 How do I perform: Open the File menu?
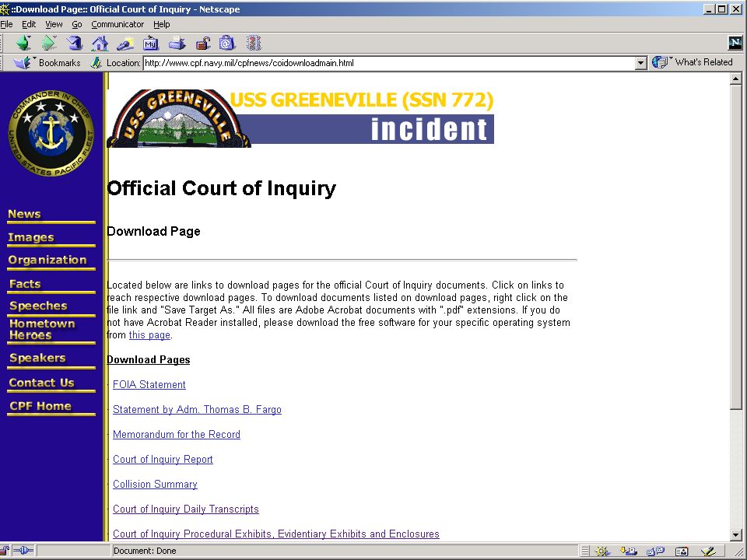[x=6, y=24]
